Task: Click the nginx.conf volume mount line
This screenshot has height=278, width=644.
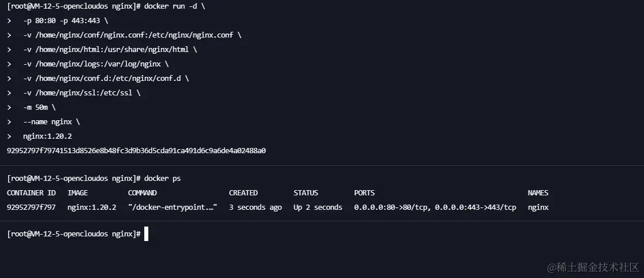Action: [132, 35]
